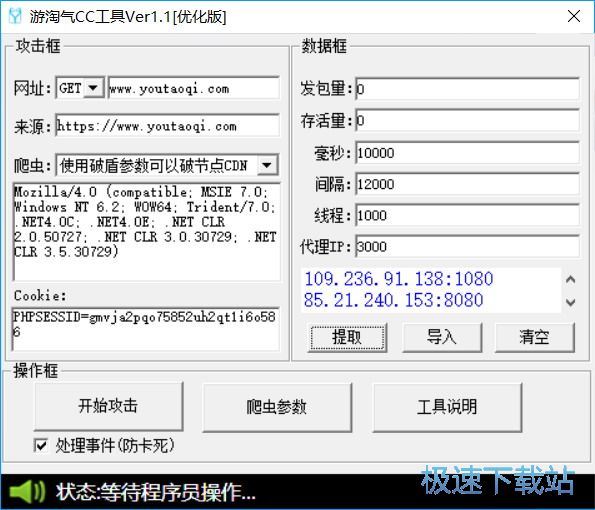
Task: Open the 爬虫参数 settings button
Action: click(277, 407)
